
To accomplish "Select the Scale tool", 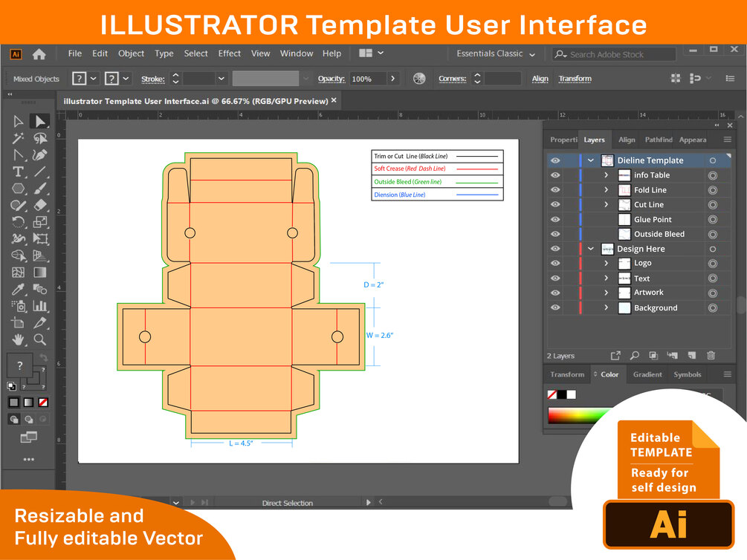I will click(40, 222).
